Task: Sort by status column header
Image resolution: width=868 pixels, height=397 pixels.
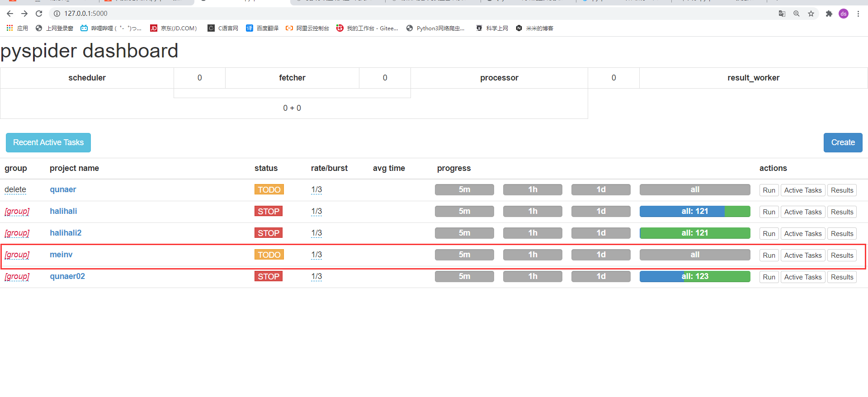Action: point(266,168)
